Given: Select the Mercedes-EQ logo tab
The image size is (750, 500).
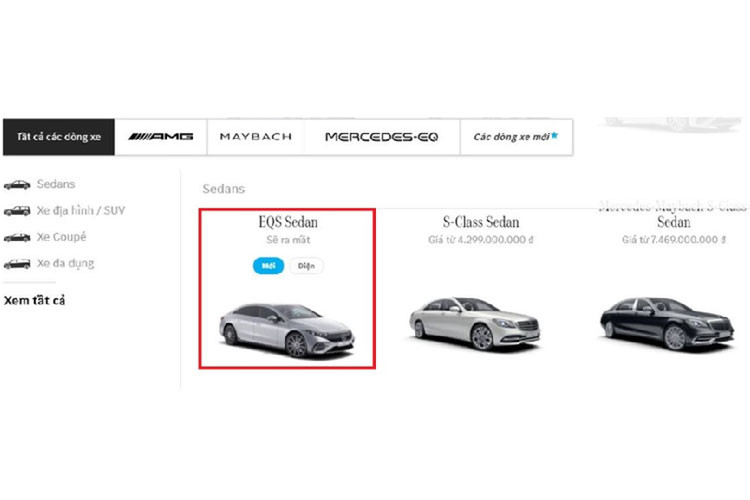Looking at the screenshot, I should tap(382, 136).
